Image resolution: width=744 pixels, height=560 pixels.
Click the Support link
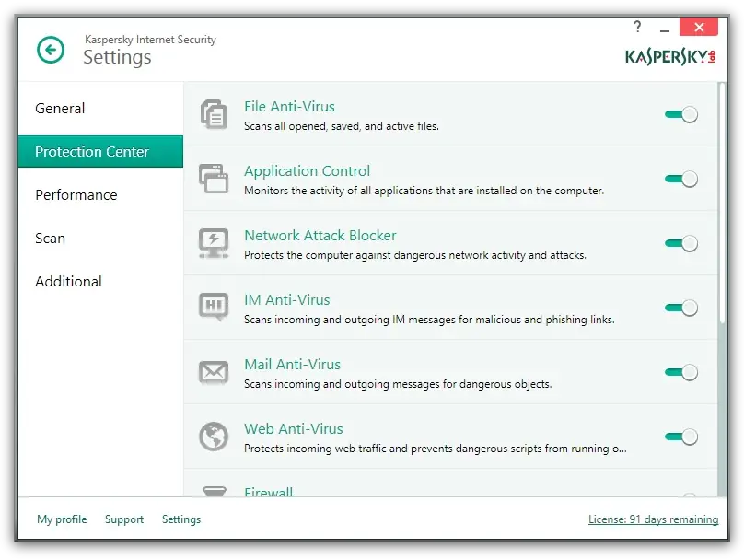(x=124, y=519)
